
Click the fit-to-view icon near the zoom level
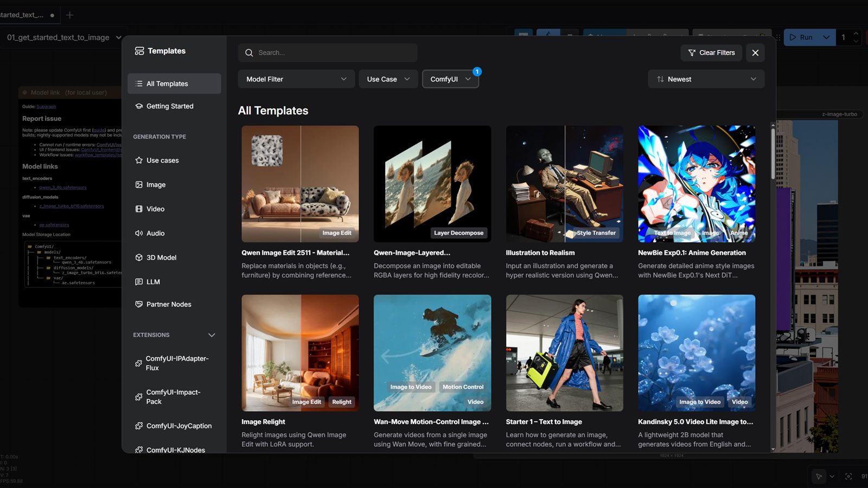point(848,476)
